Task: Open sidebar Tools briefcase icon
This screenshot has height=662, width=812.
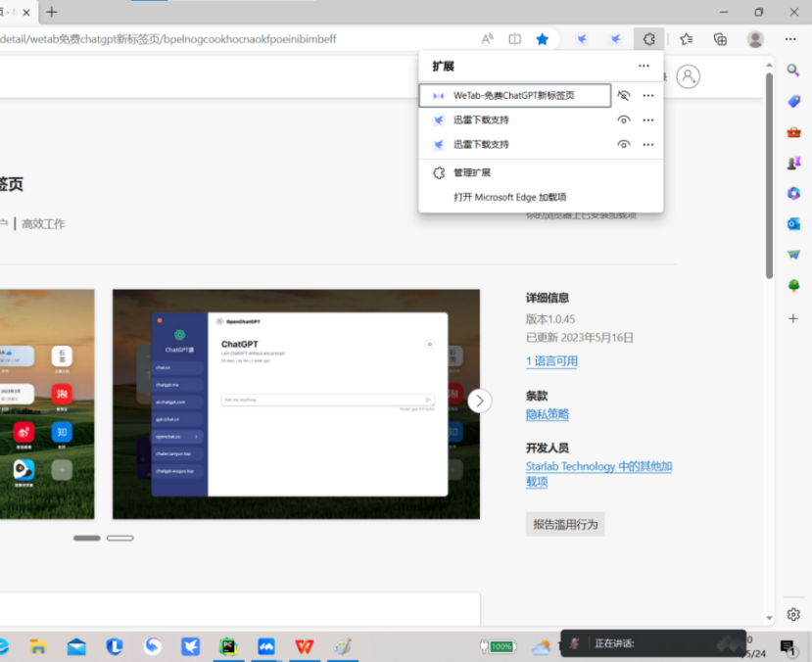Action: pyautogui.click(x=793, y=132)
